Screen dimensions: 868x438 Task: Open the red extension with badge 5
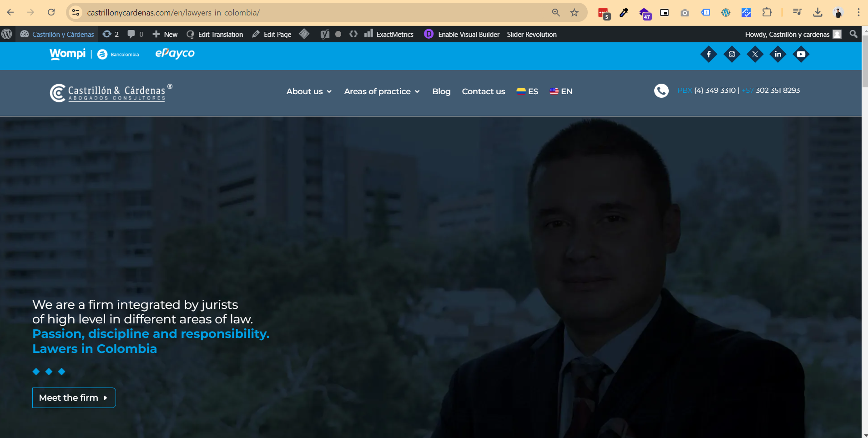pyautogui.click(x=604, y=13)
